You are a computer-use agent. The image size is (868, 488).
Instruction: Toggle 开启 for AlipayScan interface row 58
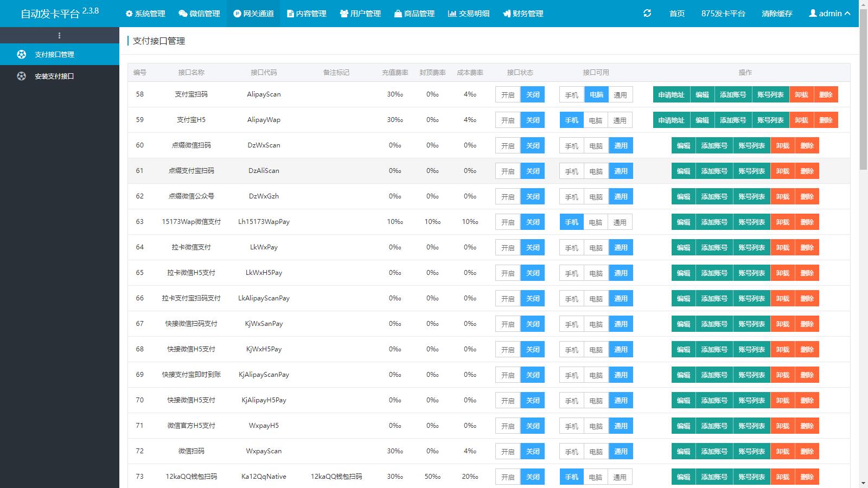pos(508,95)
